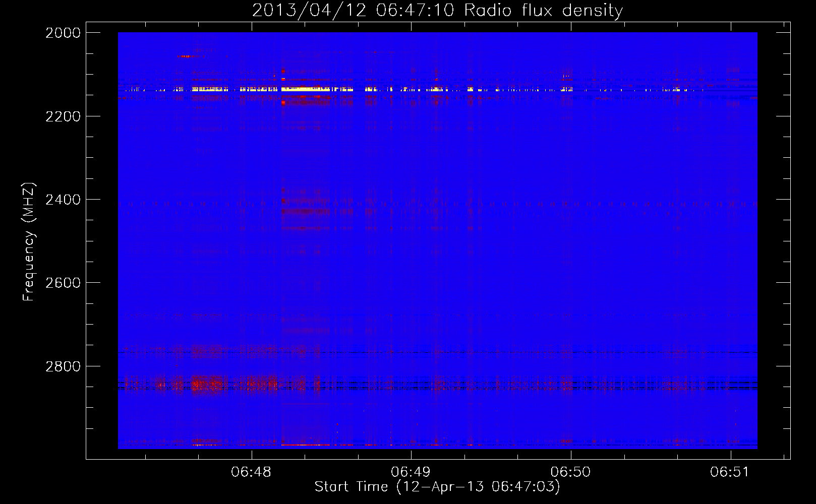The image size is (816, 504).
Task: Click the 2200 frequency tick label
Action: coord(63,116)
